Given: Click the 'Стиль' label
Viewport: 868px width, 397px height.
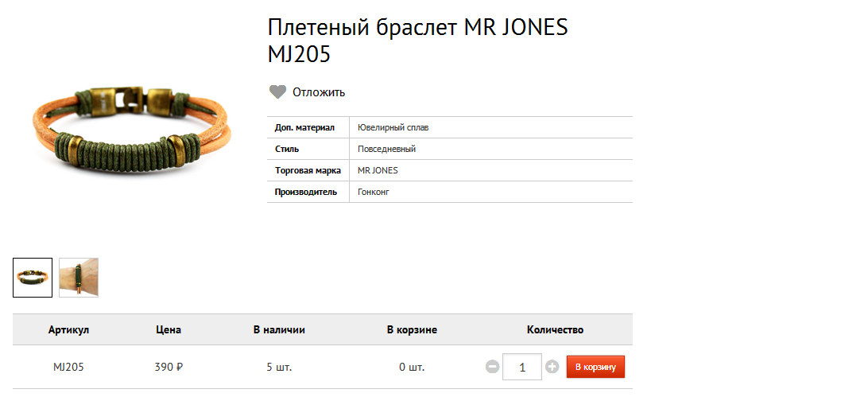Looking at the screenshot, I should tap(287, 149).
